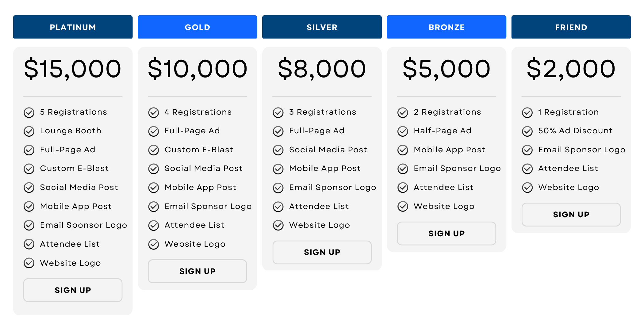644x331 pixels.
Task: Click checkmark next to 3 Registrations
Action: 278,112
